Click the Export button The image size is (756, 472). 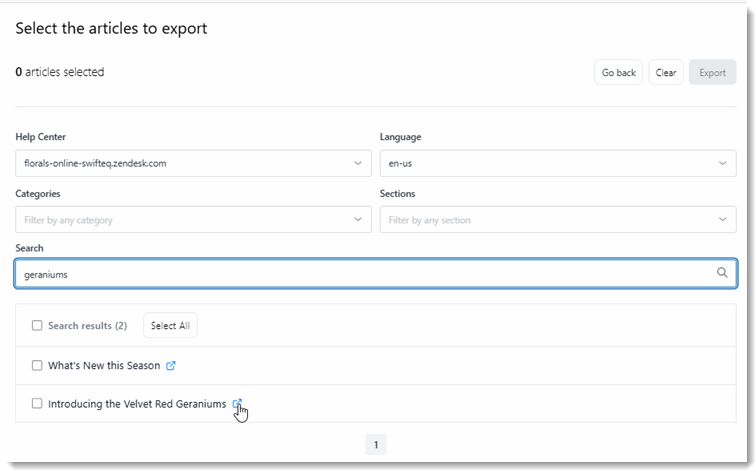(x=713, y=72)
